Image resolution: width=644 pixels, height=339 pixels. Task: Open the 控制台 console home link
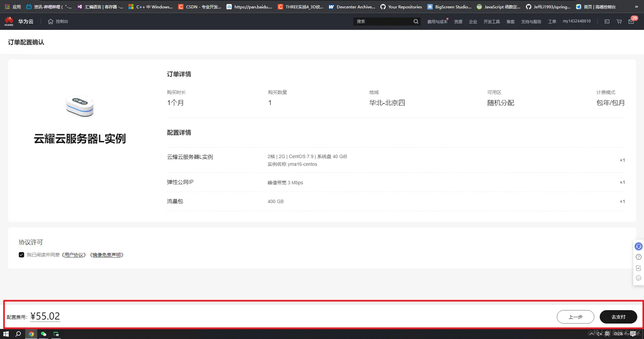pyautogui.click(x=58, y=21)
